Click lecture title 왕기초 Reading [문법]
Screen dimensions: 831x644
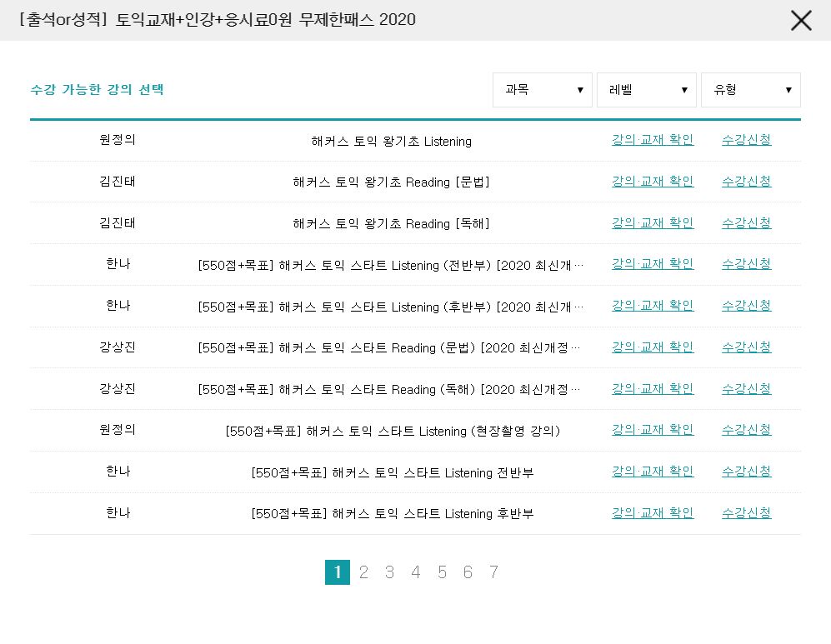click(x=391, y=182)
